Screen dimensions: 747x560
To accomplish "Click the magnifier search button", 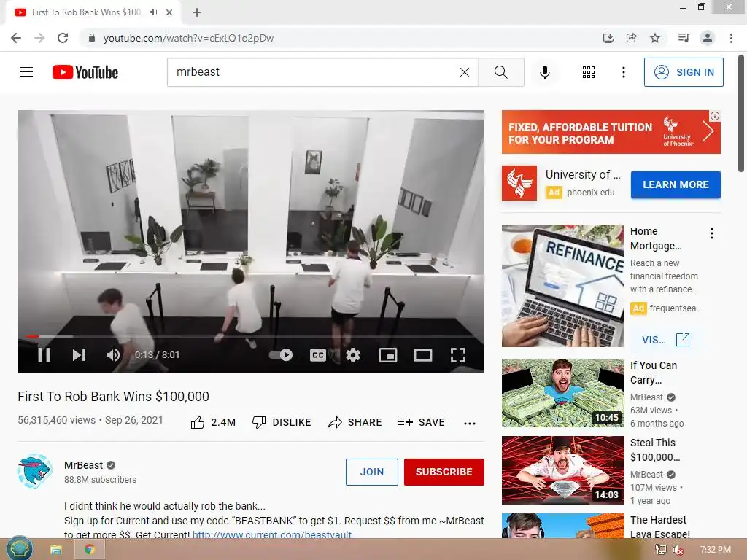I will point(501,72).
